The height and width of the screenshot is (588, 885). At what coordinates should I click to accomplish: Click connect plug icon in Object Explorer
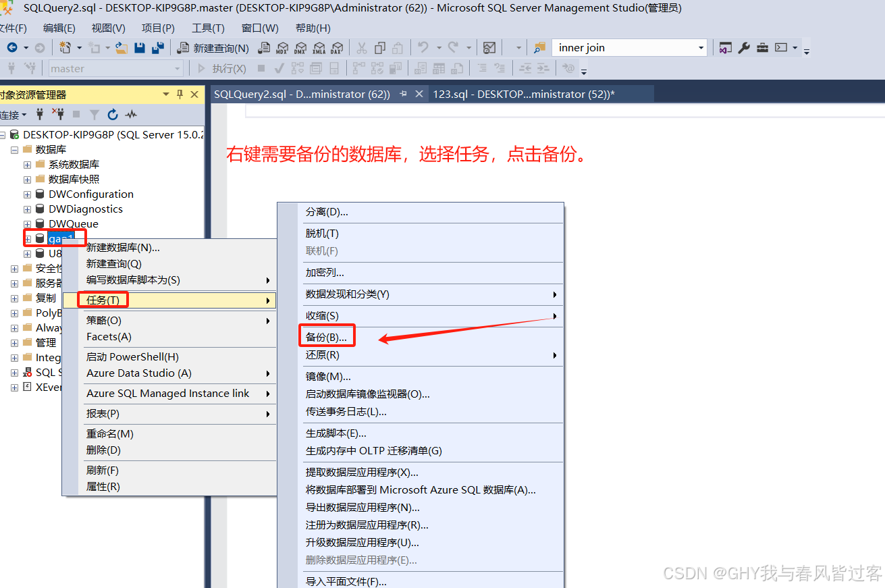(x=40, y=115)
